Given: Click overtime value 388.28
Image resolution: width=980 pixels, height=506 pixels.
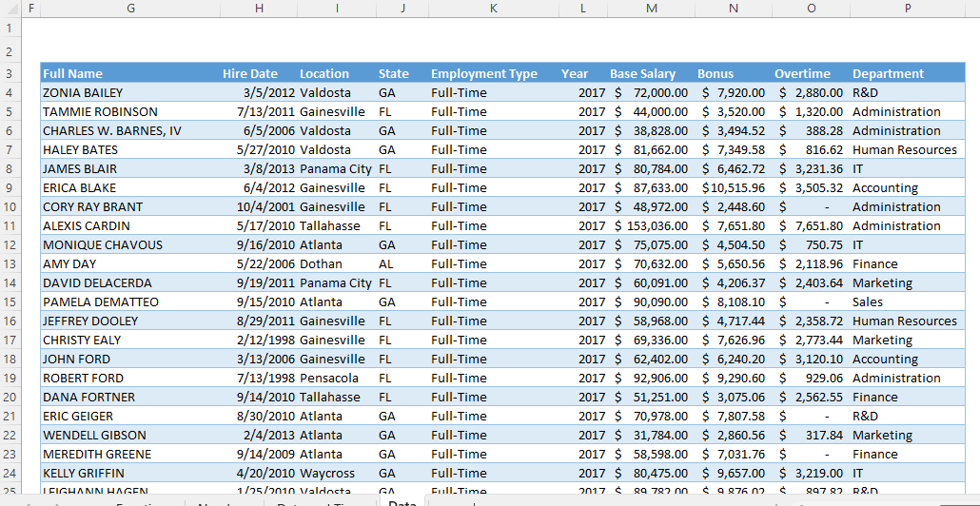Looking at the screenshot, I should click(x=812, y=131).
